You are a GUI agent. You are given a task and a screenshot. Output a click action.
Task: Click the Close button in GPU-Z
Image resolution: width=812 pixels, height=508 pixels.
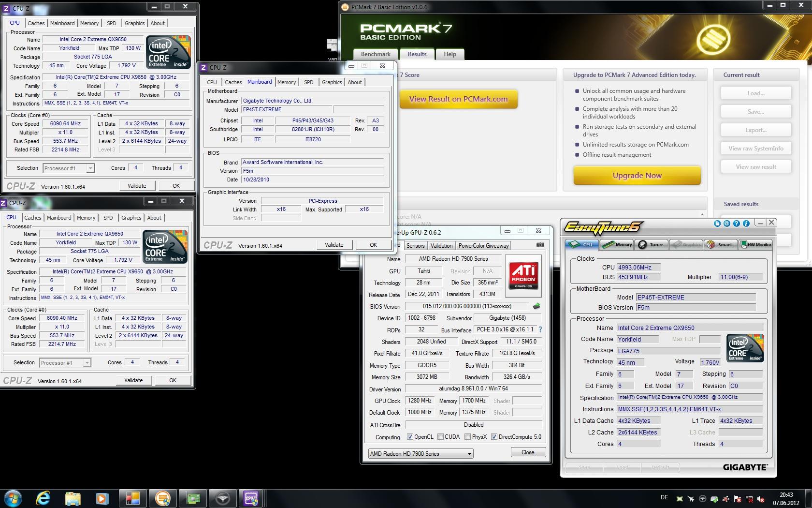click(528, 452)
